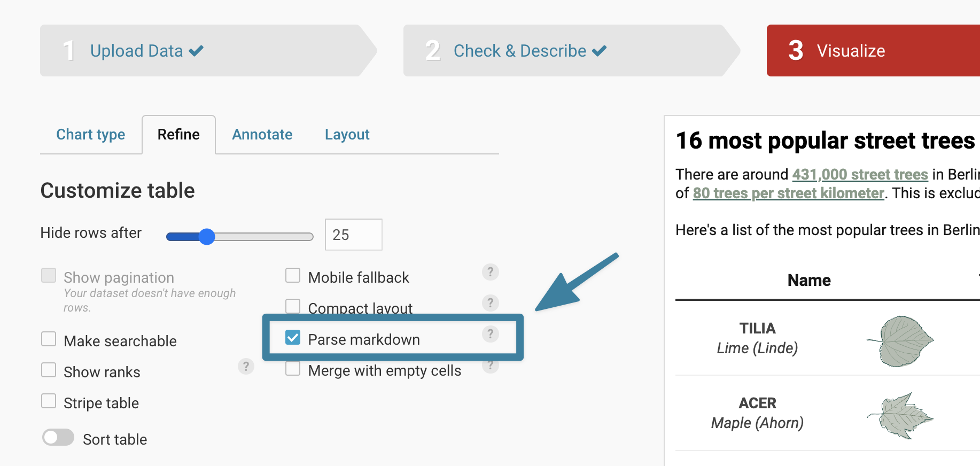Check the Show ranks checkbox
Screen dimensions: 980x466
[49, 370]
